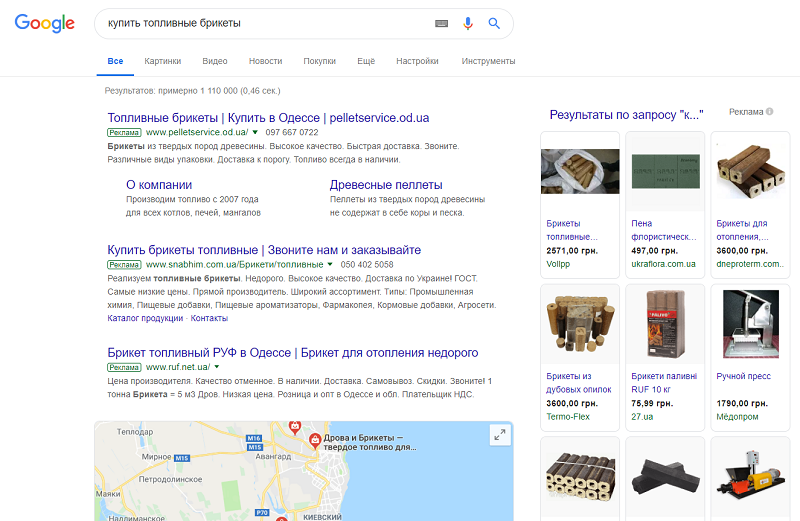Switch to the Покупки tab

coord(319,61)
